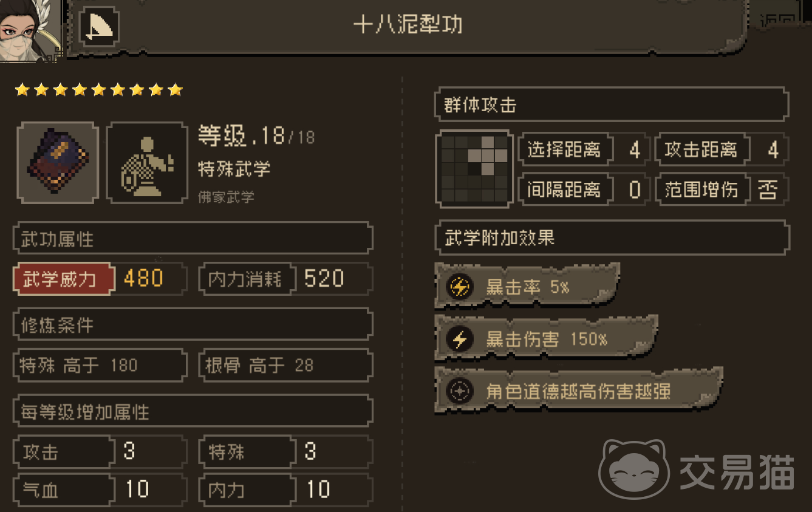Select the character portrait avatar
812x512 pixels.
30,30
